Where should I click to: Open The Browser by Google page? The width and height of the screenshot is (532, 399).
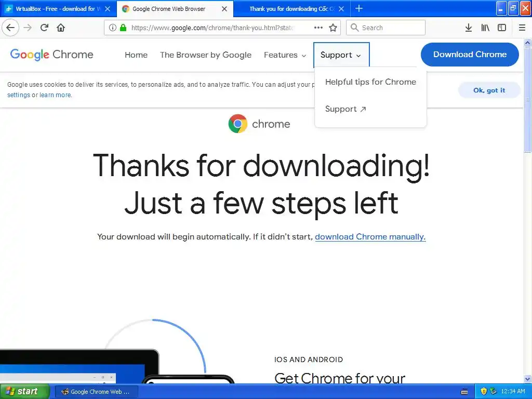click(x=206, y=55)
